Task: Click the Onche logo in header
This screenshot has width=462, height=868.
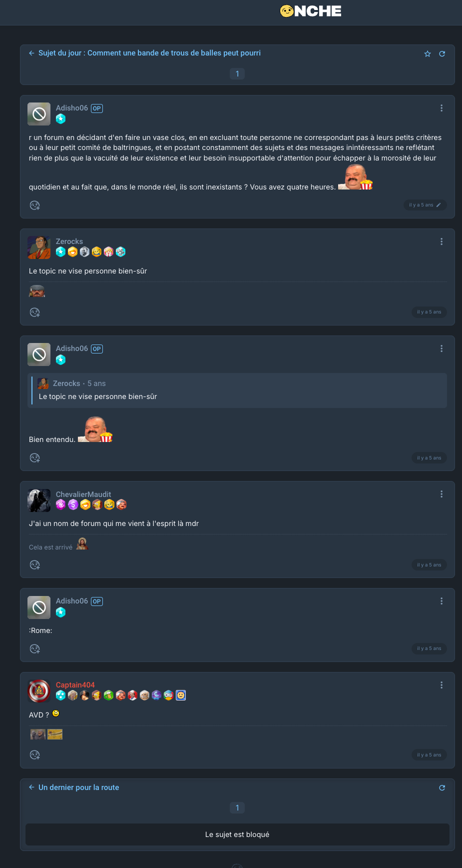Action: (x=311, y=11)
